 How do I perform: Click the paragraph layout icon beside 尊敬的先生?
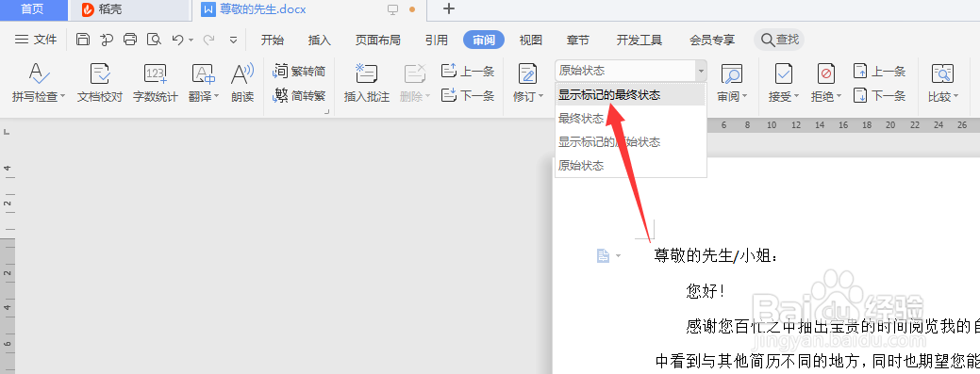603,255
